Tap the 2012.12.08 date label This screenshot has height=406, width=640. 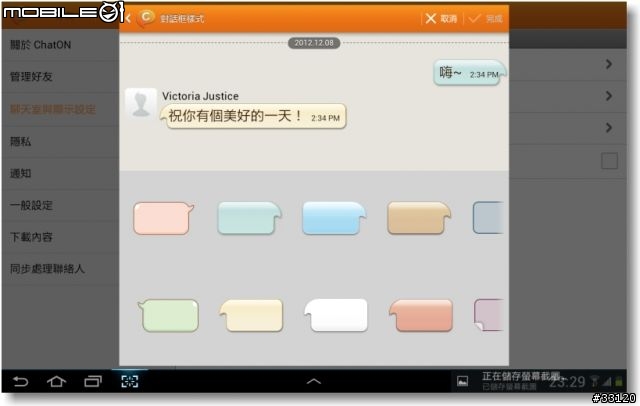(x=314, y=43)
